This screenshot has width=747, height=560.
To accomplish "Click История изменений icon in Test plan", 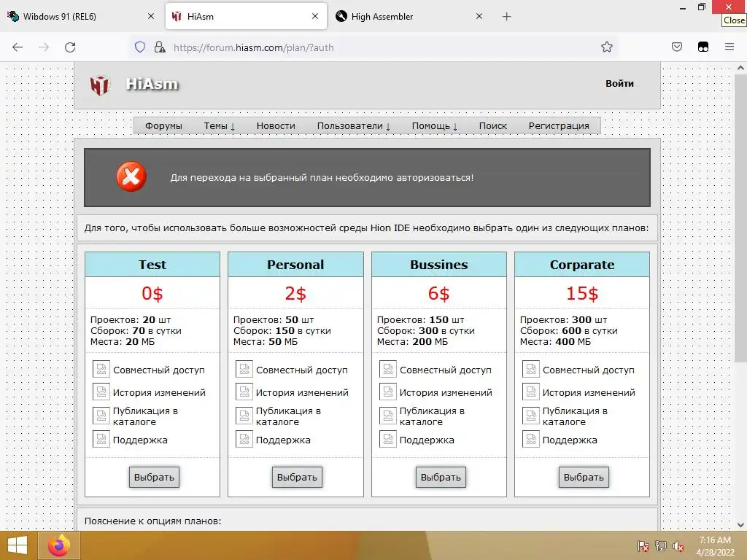I will (x=101, y=392).
